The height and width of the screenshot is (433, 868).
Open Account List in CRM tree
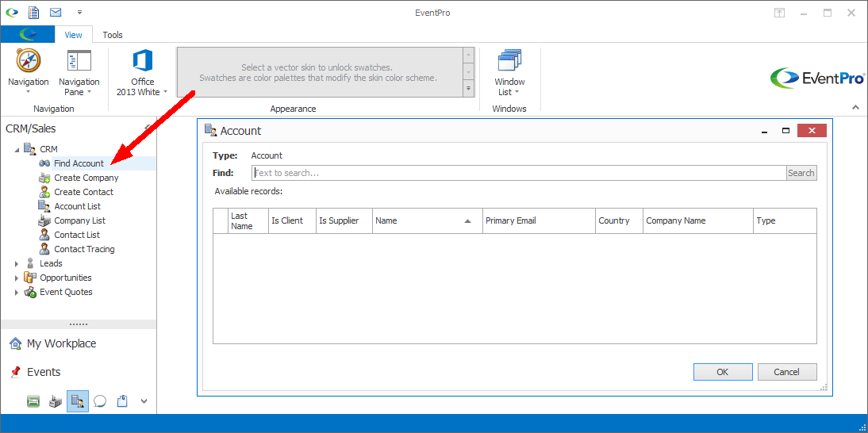(78, 206)
